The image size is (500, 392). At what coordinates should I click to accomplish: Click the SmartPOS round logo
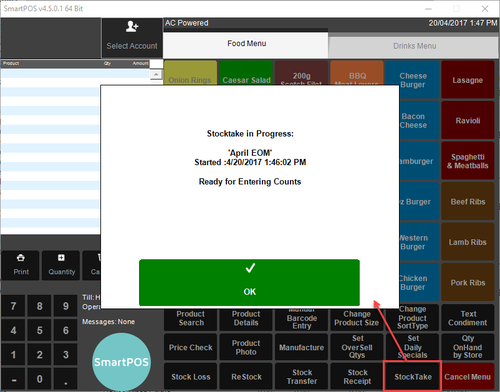121,361
